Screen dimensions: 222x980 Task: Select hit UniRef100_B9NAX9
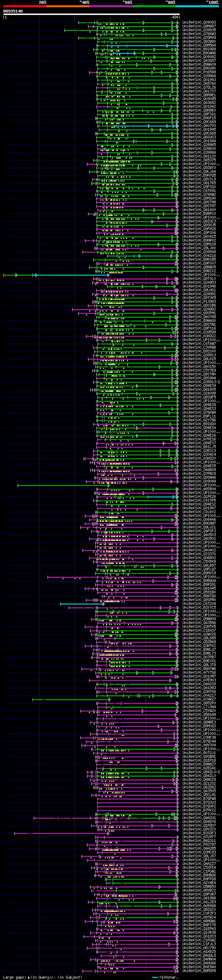coord(199,64)
